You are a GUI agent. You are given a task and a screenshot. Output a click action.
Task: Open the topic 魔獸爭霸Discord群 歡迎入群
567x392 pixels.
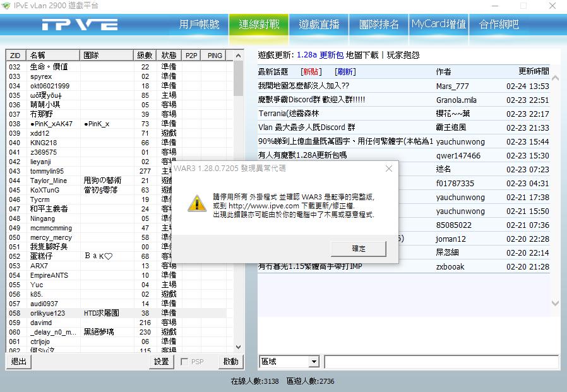[x=311, y=100]
